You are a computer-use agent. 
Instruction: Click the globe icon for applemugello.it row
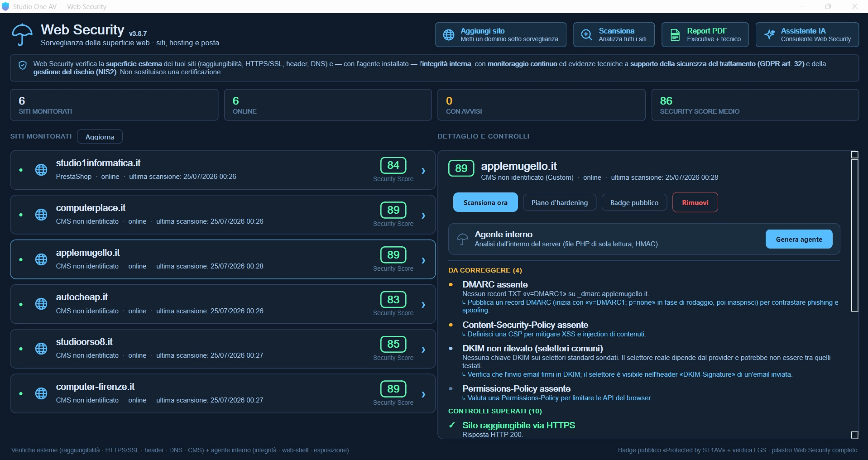click(41, 259)
